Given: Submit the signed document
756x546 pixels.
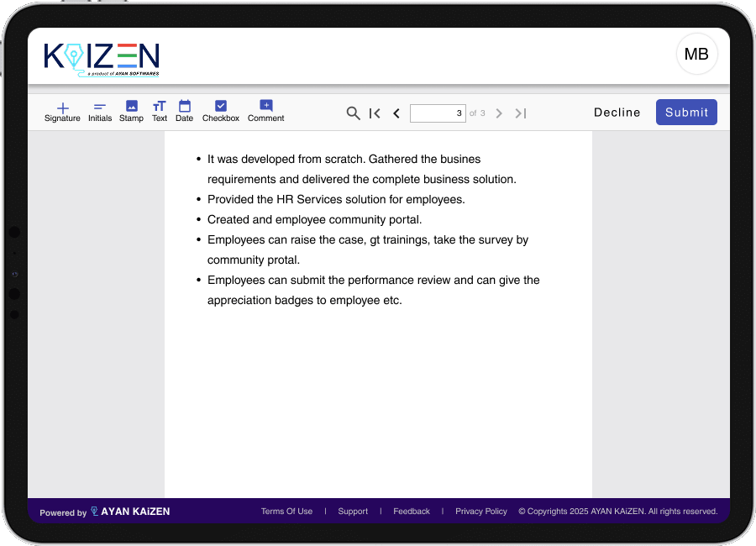Looking at the screenshot, I should coord(686,113).
